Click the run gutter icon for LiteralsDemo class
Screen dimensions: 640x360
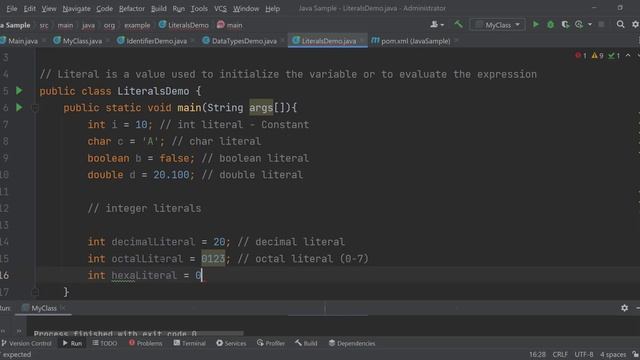19,91
